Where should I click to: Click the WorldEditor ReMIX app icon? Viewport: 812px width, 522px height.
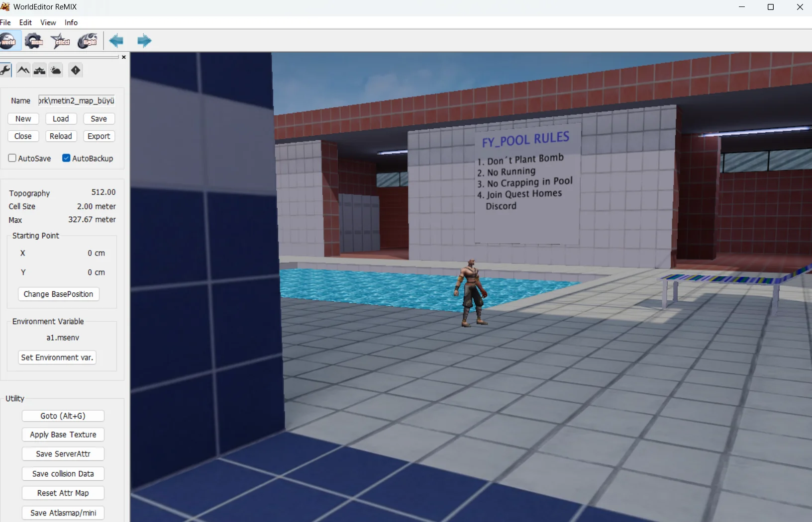(5, 7)
